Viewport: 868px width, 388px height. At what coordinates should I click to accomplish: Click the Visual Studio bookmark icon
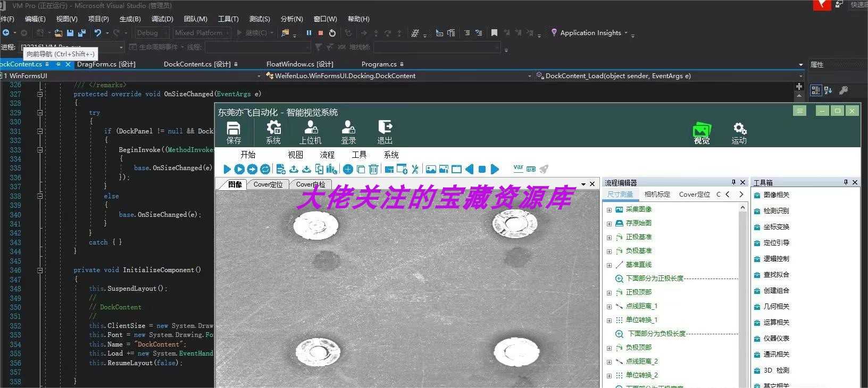pyautogui.click(x=494, y=33)
